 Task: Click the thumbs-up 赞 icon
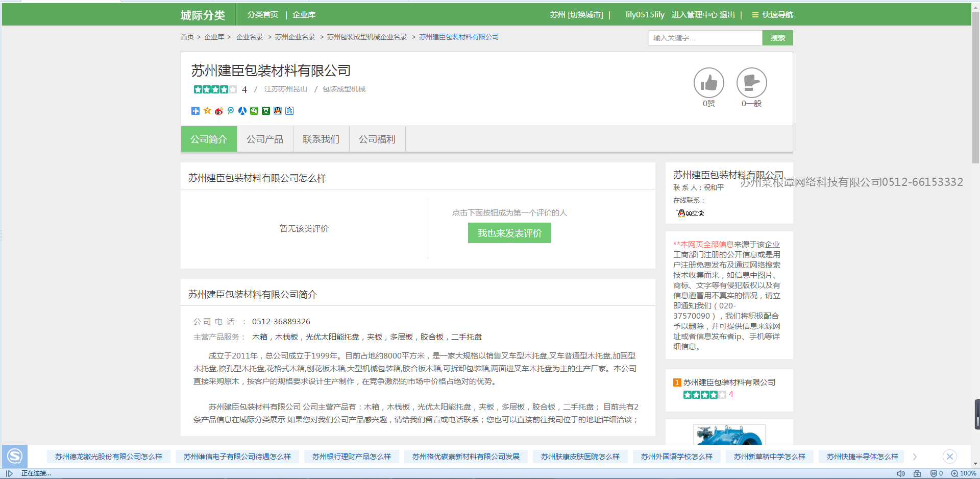(708, 83)
